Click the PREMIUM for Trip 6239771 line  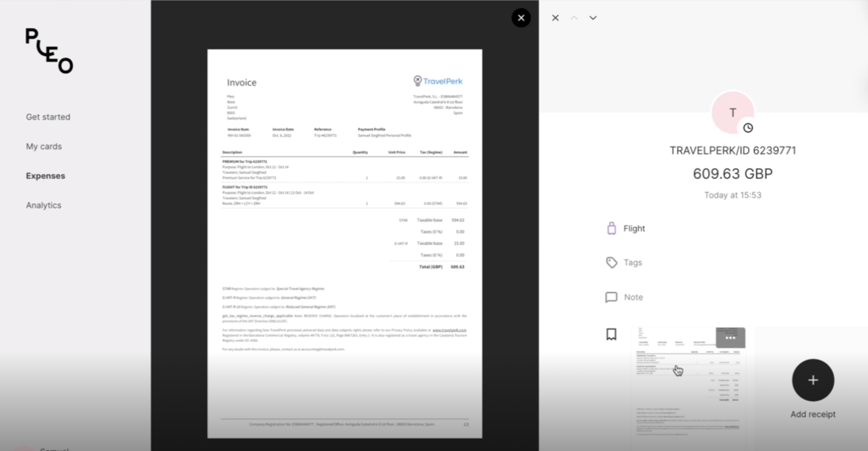[245, 162]
